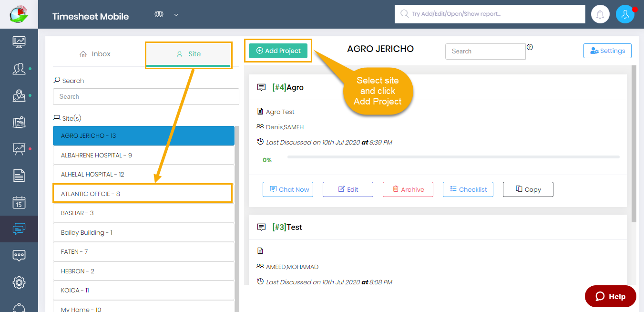
Task: Click the project list vertical scrollbar
Action: [x=634, y=143]
